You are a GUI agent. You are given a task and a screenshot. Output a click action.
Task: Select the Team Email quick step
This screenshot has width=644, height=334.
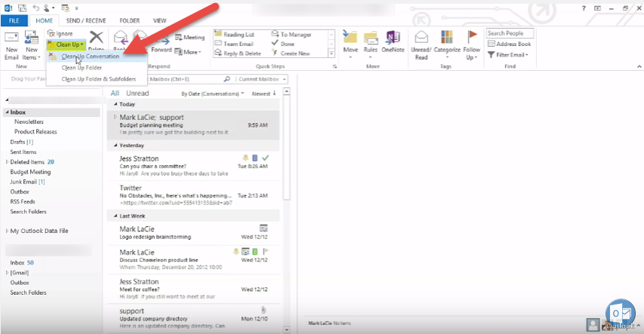234,44
